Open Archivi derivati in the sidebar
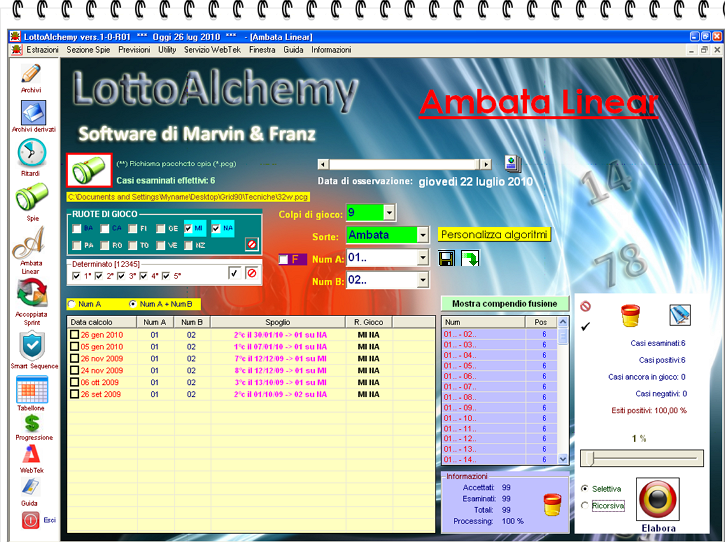Image resolution: width=725 pixels, height=542 pixels. pos(33,112)
